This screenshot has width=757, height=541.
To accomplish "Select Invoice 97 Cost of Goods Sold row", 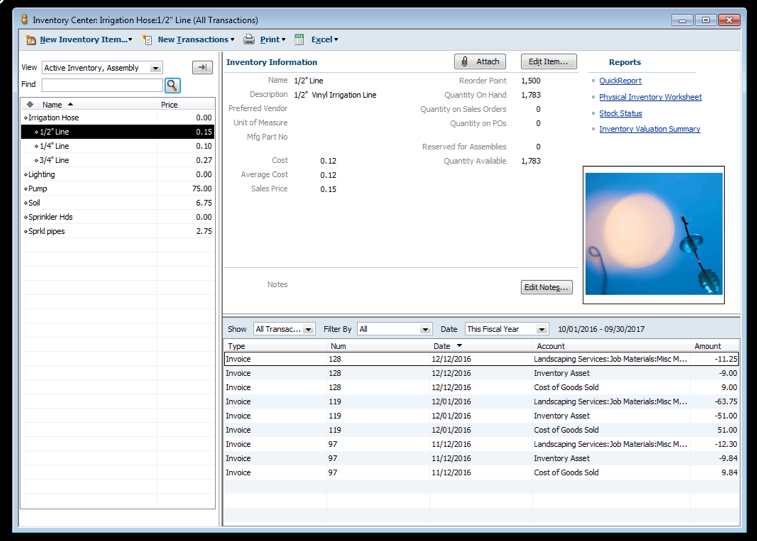I will click(x=481, y=473).
